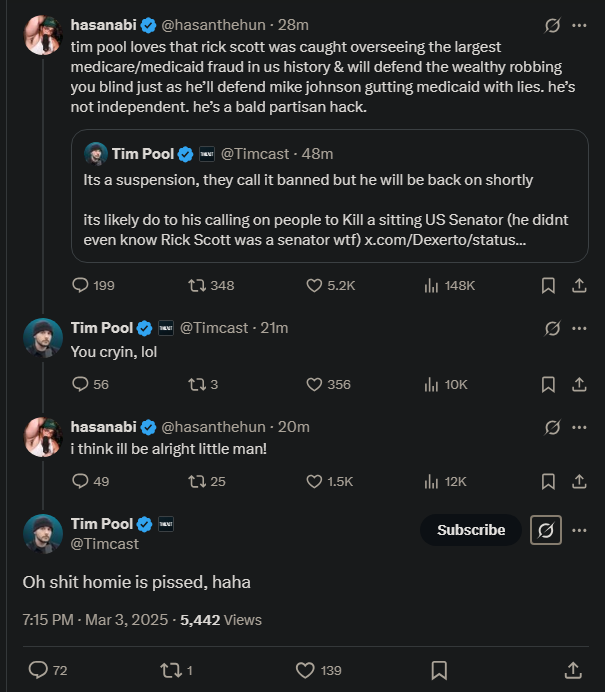Like hasanabi's top tweet with 5.2K likes
The width and height of the screenshot is (605, 692).
click(315, 285)
